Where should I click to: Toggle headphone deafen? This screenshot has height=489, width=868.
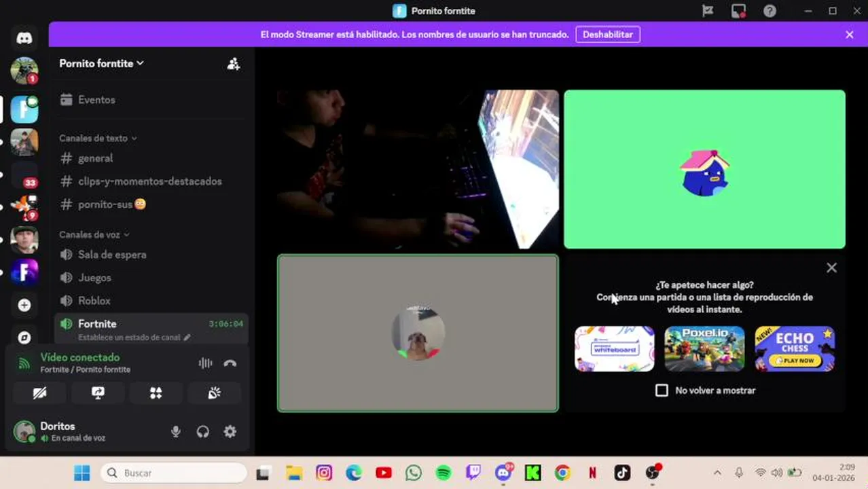click(202, 431)
